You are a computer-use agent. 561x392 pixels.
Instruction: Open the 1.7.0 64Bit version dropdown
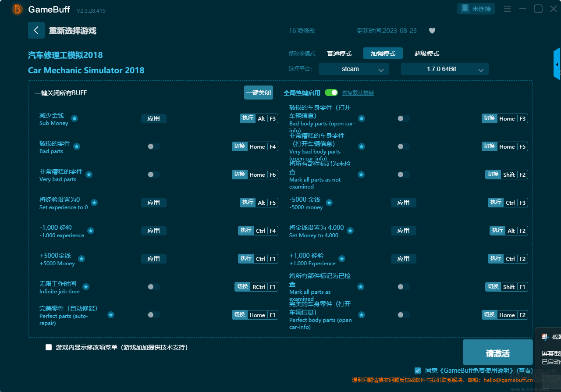pyautogui.click(x=445, y=69)
